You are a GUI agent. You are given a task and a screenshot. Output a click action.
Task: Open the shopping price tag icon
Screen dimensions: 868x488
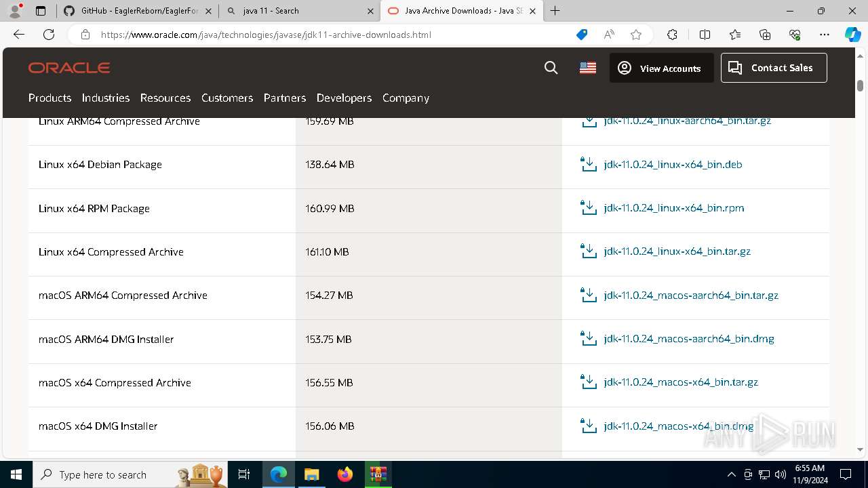582,35
